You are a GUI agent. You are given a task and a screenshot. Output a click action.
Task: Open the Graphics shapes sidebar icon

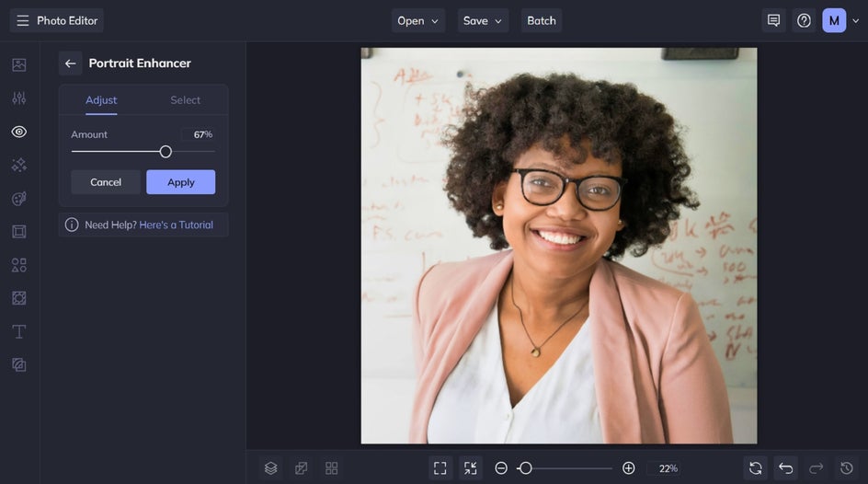tap(18, 265)
